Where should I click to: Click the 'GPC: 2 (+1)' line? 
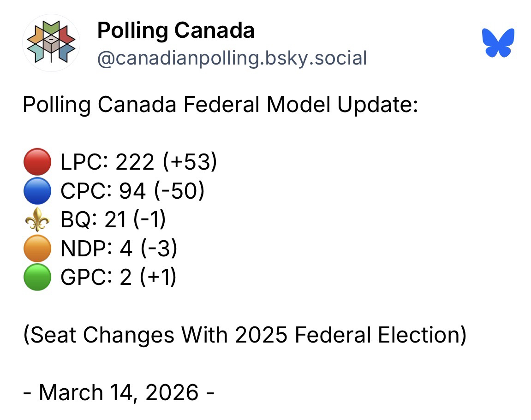point(118,278)
